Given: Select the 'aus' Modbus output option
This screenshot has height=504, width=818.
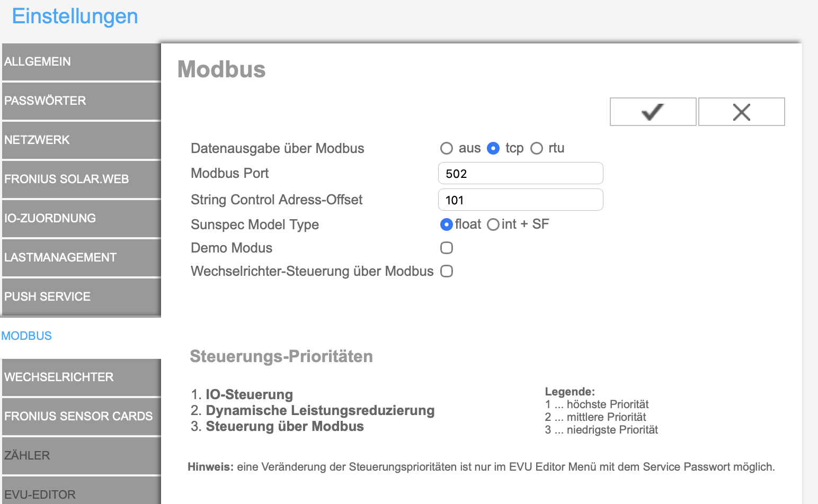Looking at the screenshot, I should [447, 148].
